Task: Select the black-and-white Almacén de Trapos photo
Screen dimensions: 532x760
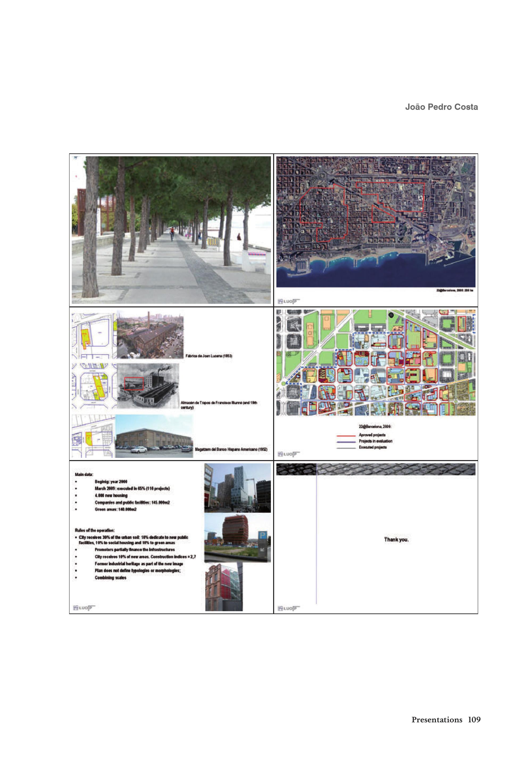Action: 148,386
